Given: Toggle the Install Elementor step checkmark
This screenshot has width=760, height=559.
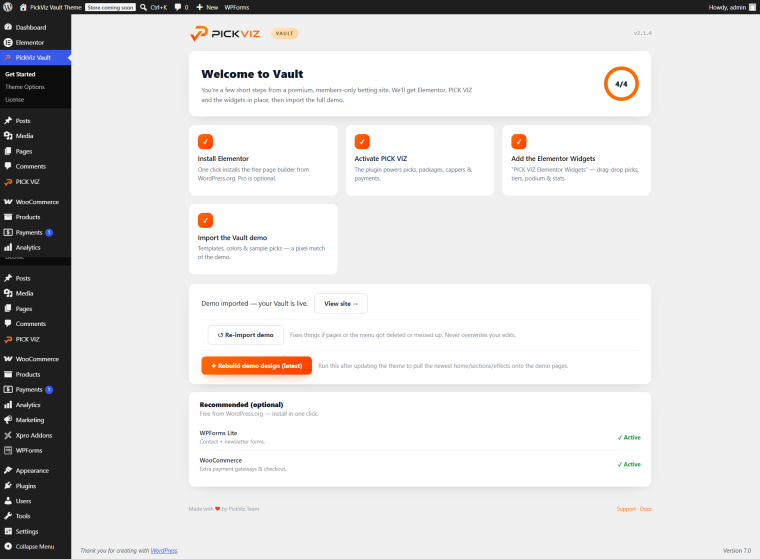Looking at the screenshot, I should click(x=206, y=142).
